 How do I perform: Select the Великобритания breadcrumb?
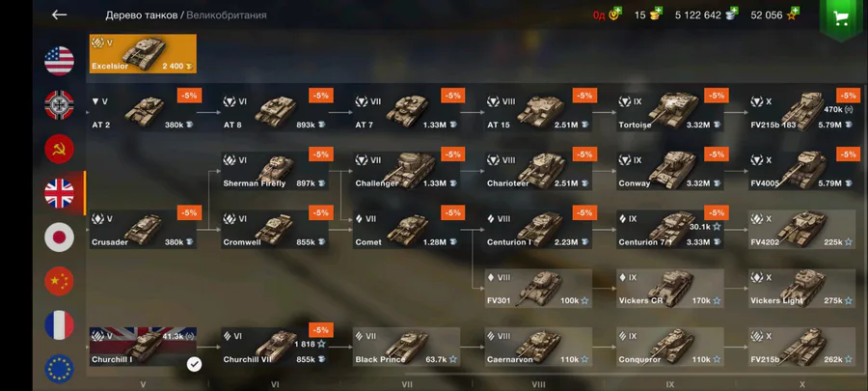tap(227, 15)
